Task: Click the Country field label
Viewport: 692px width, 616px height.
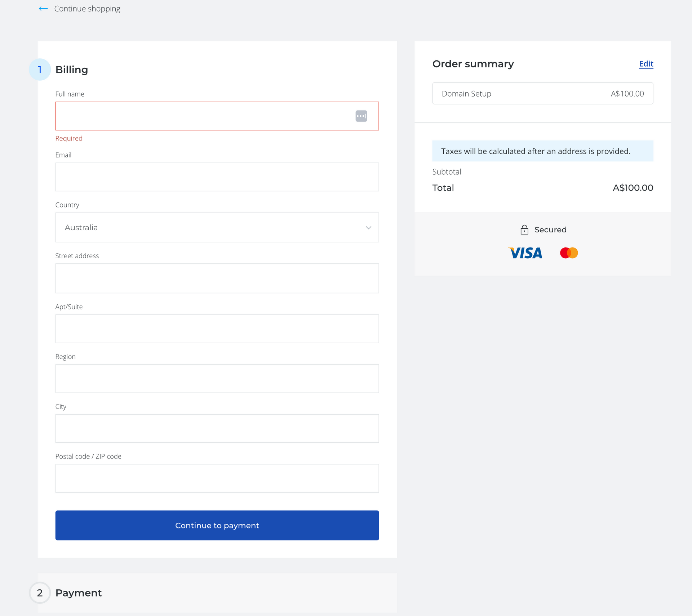Action: click(x=67, y=205)
